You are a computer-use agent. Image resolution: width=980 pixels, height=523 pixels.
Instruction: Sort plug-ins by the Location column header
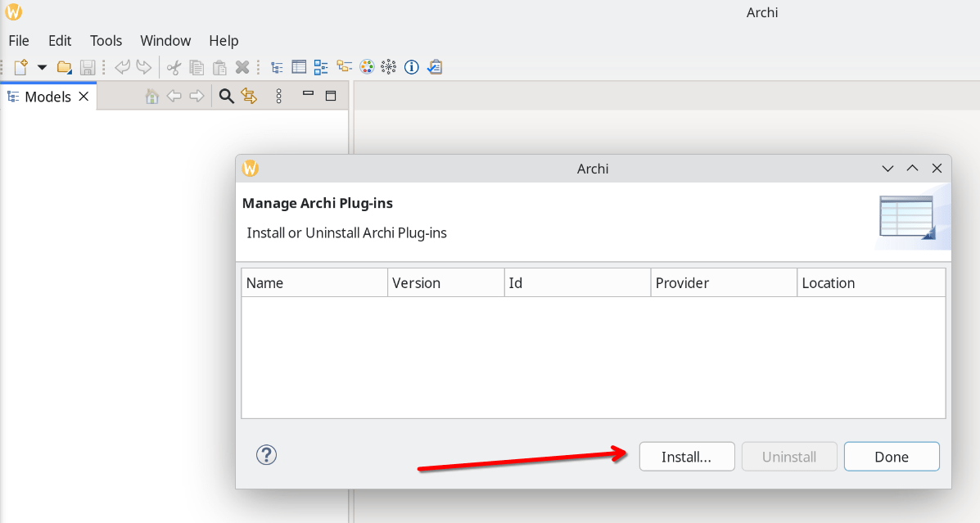point(871,283)
